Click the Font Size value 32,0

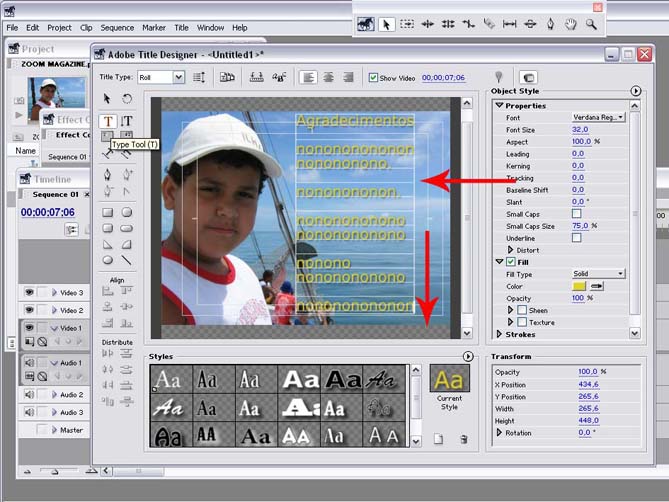pos(580,130)
